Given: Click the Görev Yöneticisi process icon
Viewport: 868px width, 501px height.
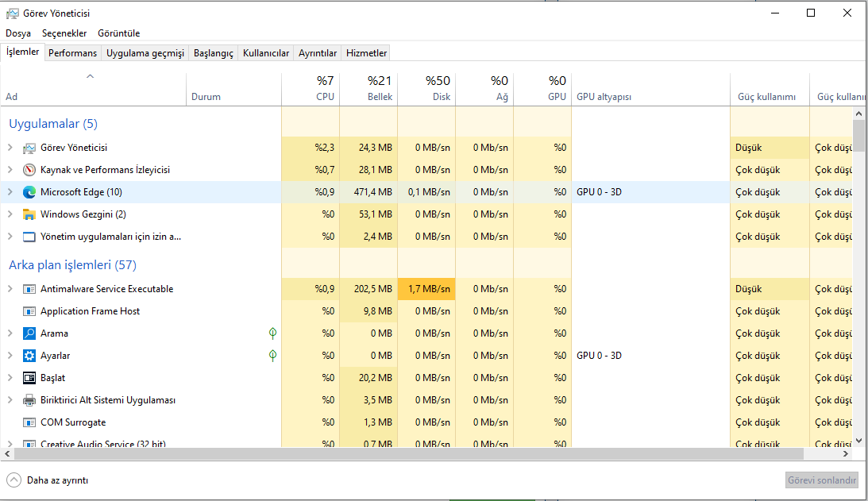Looking at the screenshot, I should [x=29, y=148].
